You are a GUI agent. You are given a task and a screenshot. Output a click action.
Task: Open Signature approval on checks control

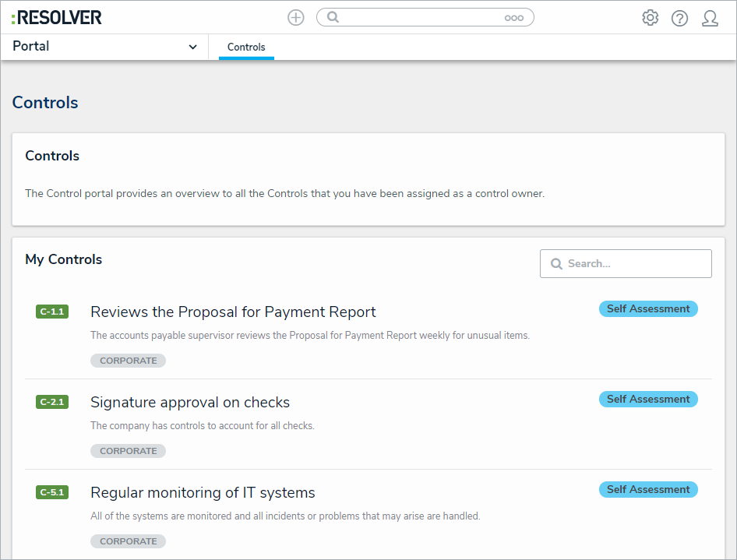point(190,403)
